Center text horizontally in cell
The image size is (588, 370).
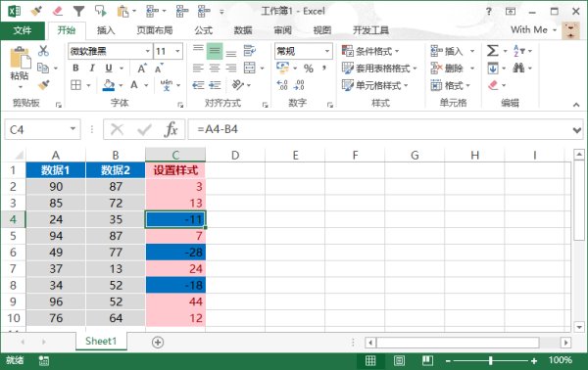[x=215, y=68]
